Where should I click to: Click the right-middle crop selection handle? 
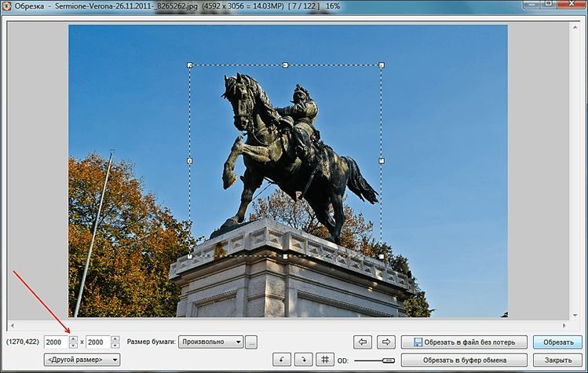pos(382,161)
